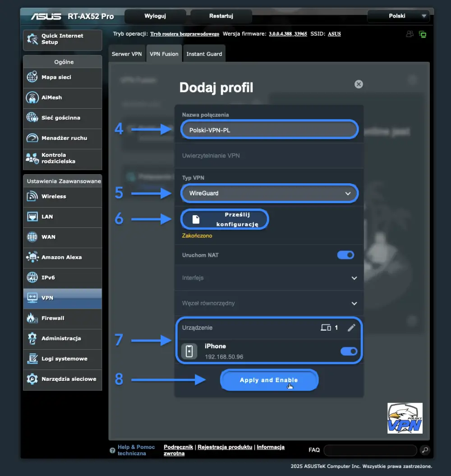Viewport: 451px width, 476px height.
Task: Click the green network status monitor icon
Action: tap(423, 34)
